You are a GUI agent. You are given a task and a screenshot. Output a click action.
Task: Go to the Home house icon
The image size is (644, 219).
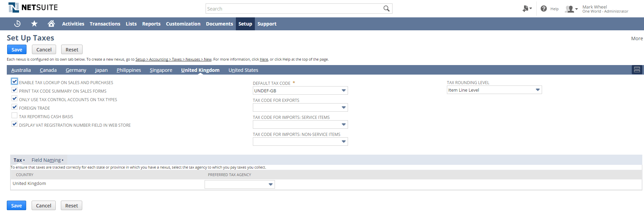[x=51, y=24]
